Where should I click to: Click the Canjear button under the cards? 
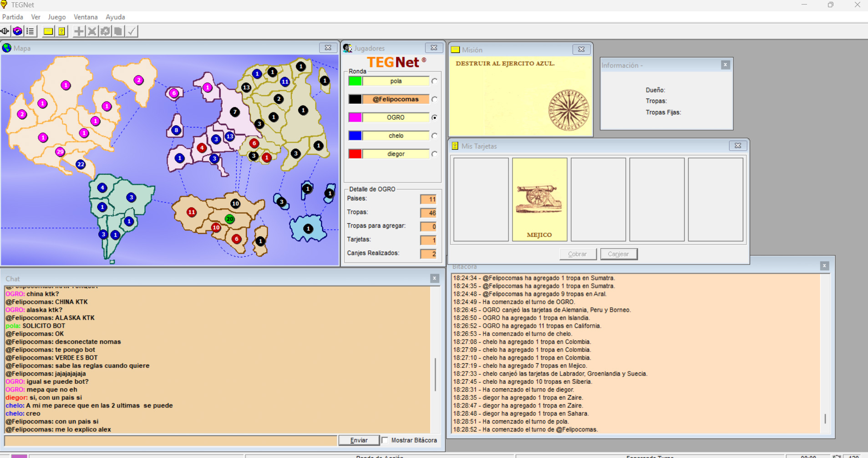coord(619,254)
